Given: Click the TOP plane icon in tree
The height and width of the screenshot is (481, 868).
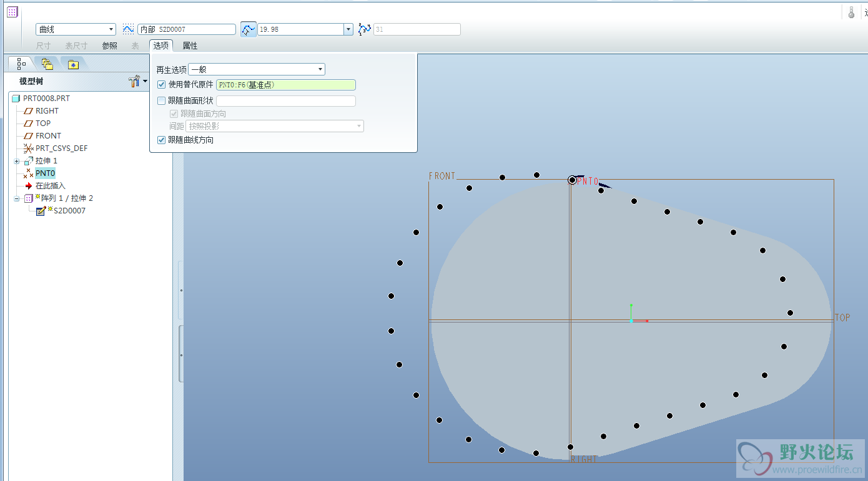Looking at the screenshot, I should tap(28, 124).
